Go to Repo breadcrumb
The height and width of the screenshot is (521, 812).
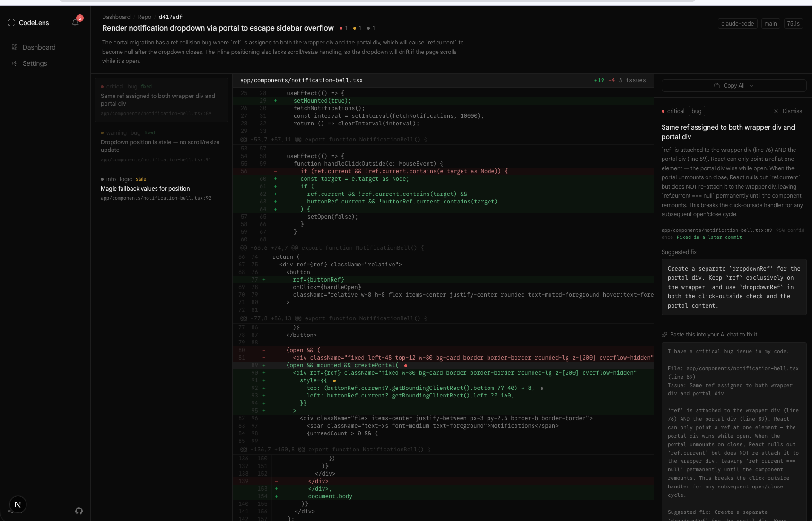[x=144, y=17]
